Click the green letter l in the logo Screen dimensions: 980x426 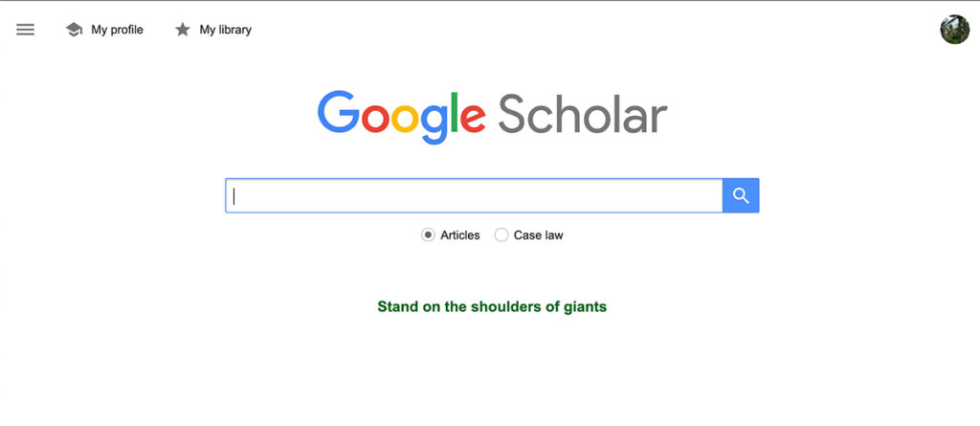point(454,111)
